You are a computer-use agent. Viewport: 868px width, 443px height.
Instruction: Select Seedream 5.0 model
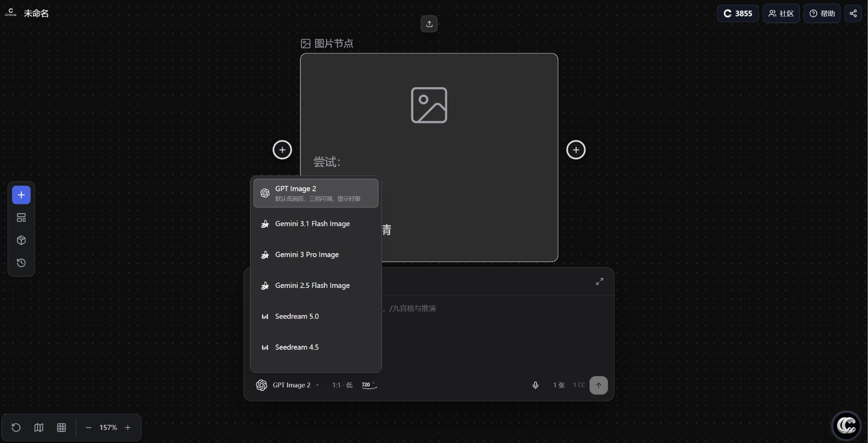[x=316, y=316]
